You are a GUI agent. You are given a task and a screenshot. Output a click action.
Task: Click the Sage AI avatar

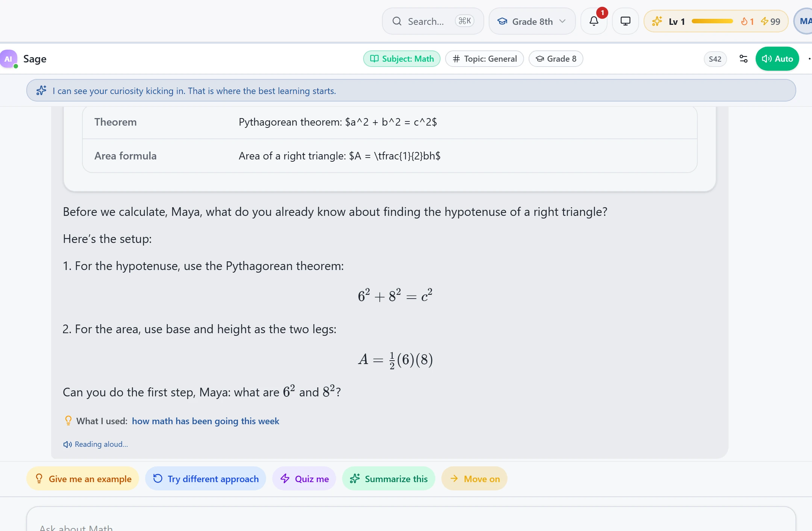(8, 59)
